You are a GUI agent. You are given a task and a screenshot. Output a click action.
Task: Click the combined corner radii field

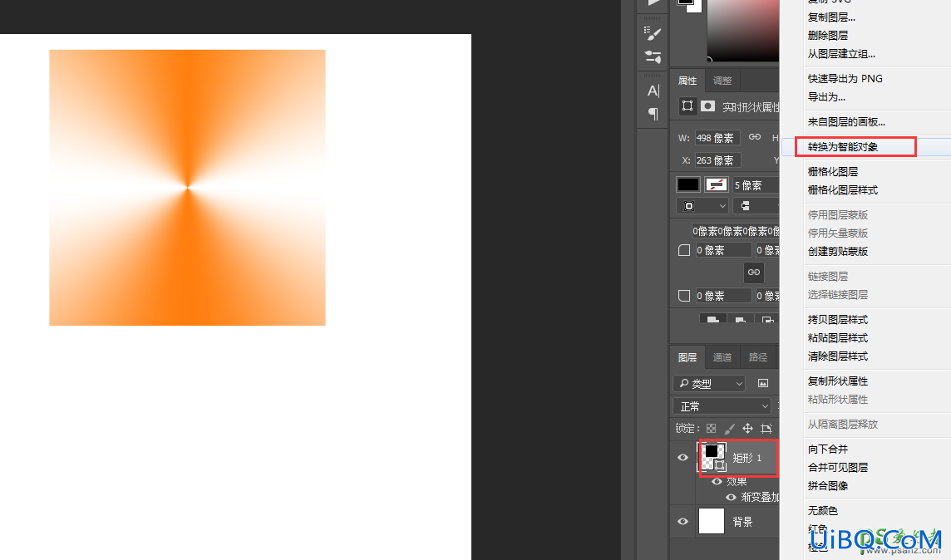click(x=735, y=231)
